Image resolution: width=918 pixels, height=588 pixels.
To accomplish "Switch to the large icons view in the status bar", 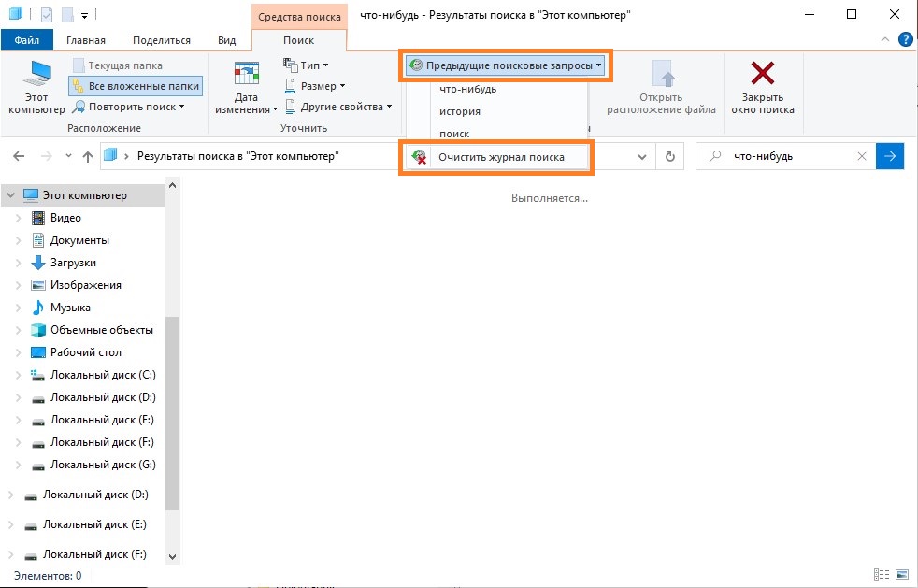I will (902, 575).
